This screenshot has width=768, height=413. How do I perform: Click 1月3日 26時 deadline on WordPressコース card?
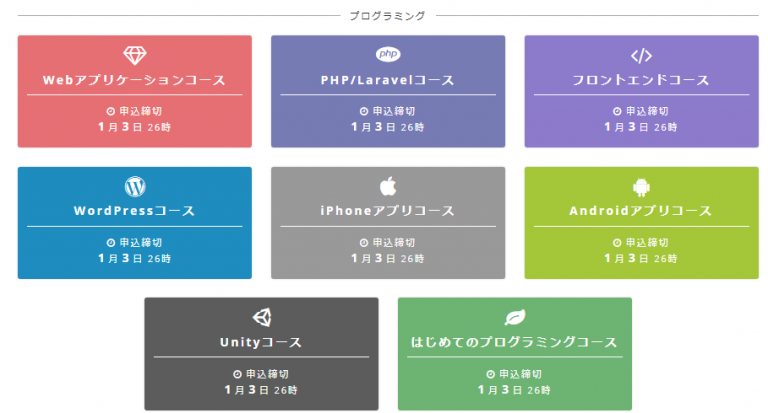[135, 259]
